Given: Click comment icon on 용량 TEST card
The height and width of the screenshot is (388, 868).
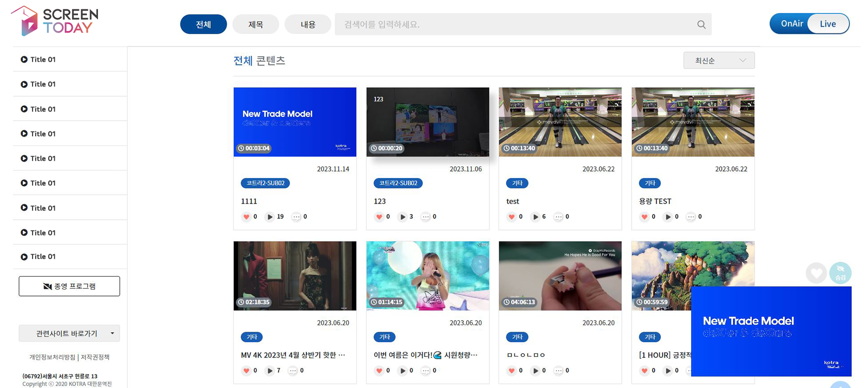Looking at the screenshot, I should tap(691, 217).
